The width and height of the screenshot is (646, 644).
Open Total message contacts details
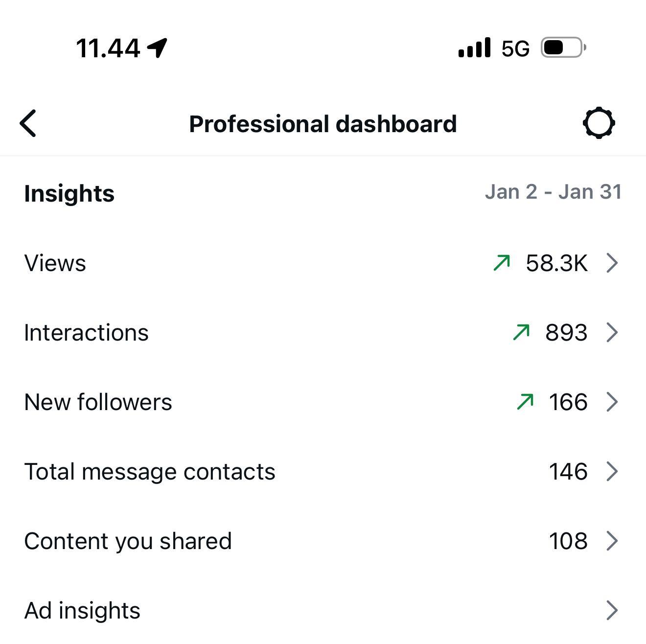coord(150,471)
